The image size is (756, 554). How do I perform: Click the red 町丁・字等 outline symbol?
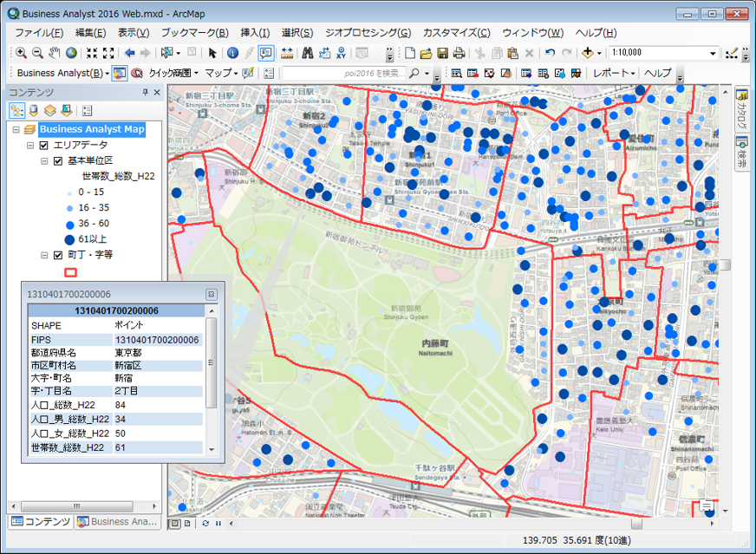70,272
